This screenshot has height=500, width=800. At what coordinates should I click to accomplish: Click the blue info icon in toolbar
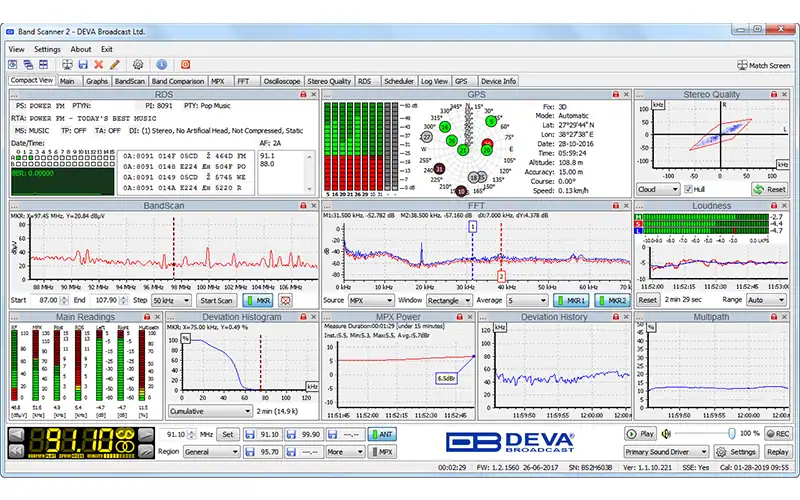point(161,64)
